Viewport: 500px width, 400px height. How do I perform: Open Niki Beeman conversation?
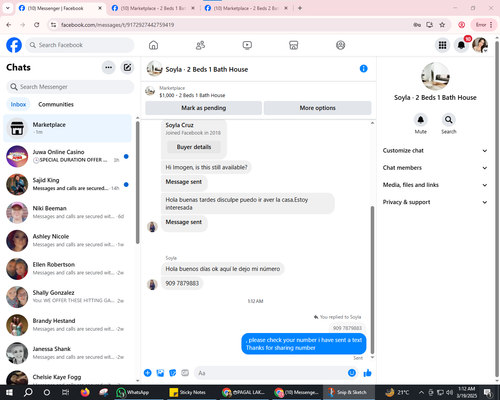pos(67,213)
